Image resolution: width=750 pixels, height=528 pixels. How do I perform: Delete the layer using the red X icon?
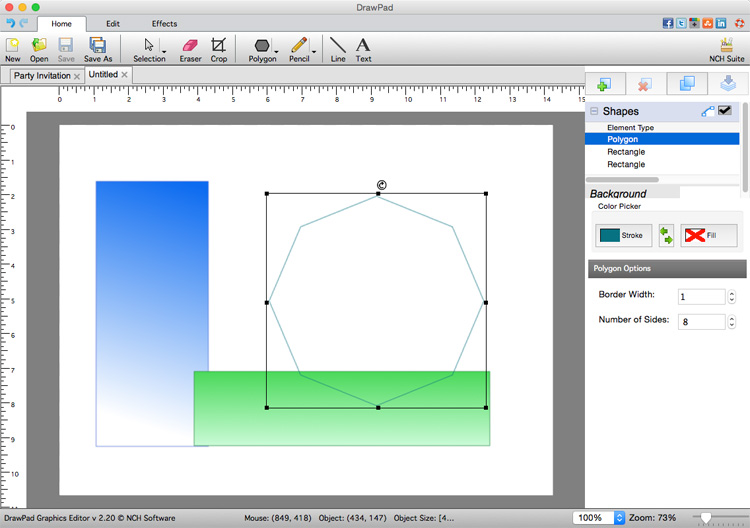645,84
